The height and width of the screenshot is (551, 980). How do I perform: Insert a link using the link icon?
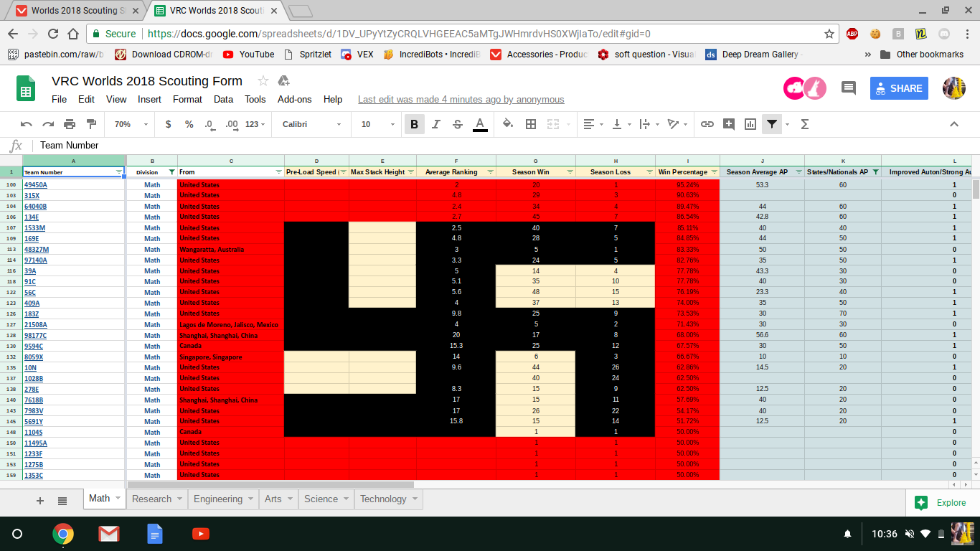tap(707, 124)
